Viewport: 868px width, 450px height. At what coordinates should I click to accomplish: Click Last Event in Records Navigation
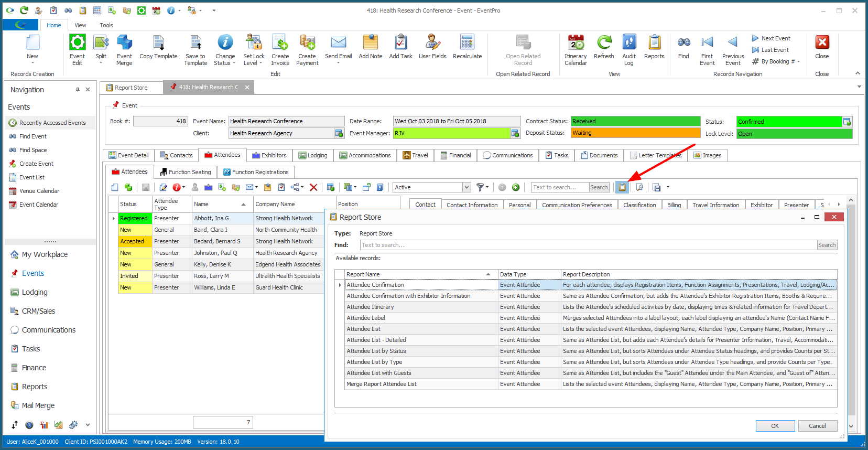[770, 50]
